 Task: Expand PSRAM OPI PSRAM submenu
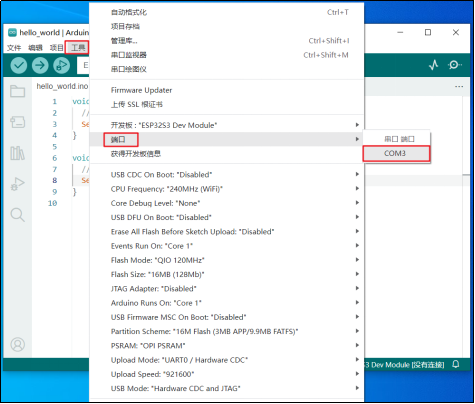(227, 346)
